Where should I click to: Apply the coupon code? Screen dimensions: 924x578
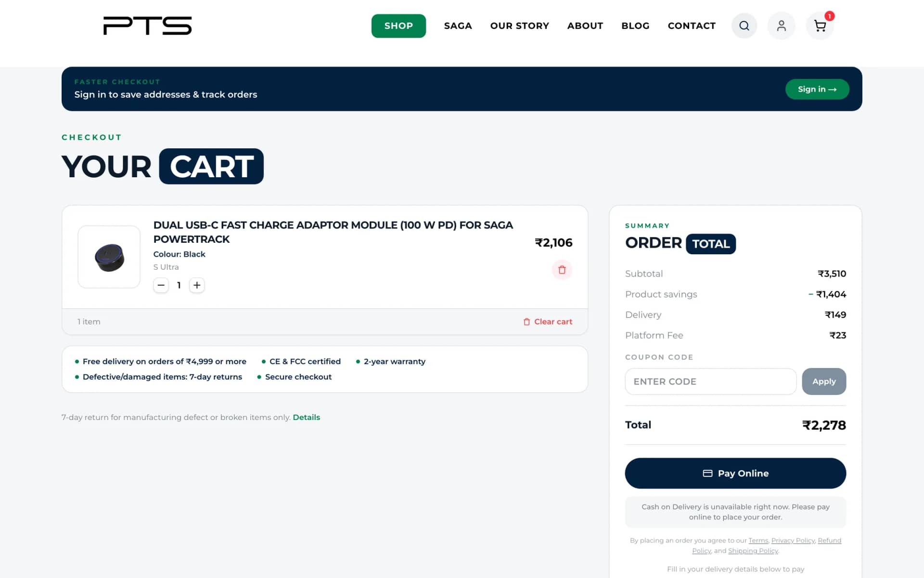pyautogui.click(x=823, y=381)
